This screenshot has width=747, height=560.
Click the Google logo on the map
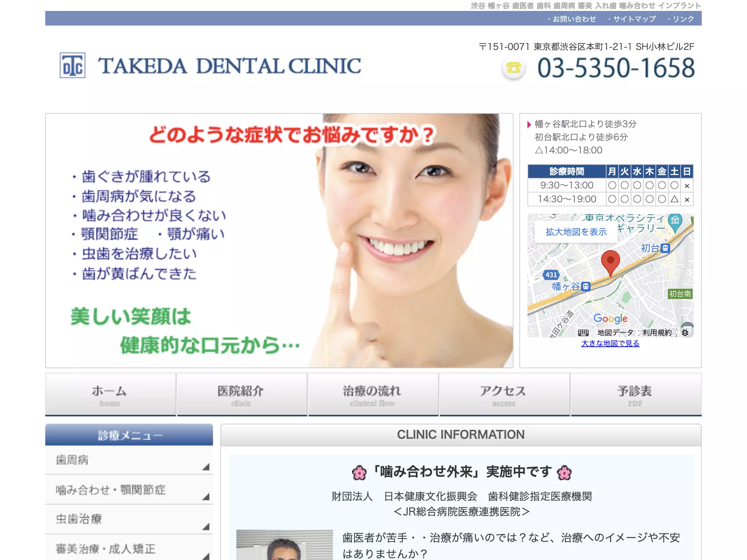pos(611,319)
